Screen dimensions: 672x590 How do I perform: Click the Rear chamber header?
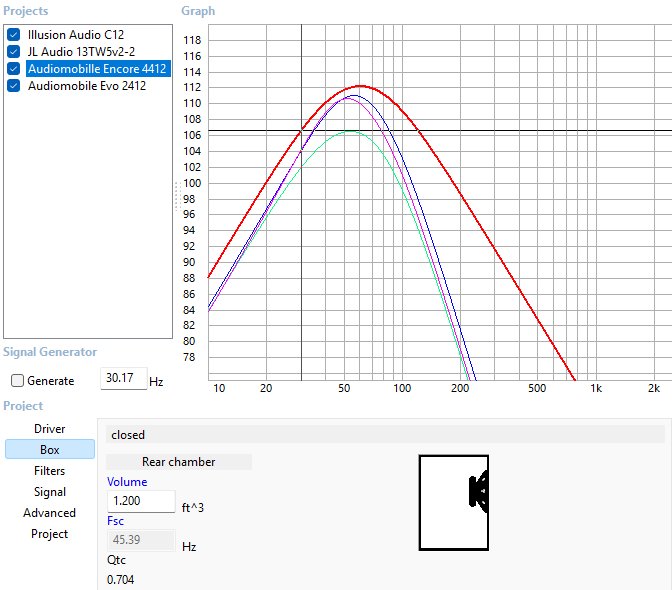tap(179, 462)
